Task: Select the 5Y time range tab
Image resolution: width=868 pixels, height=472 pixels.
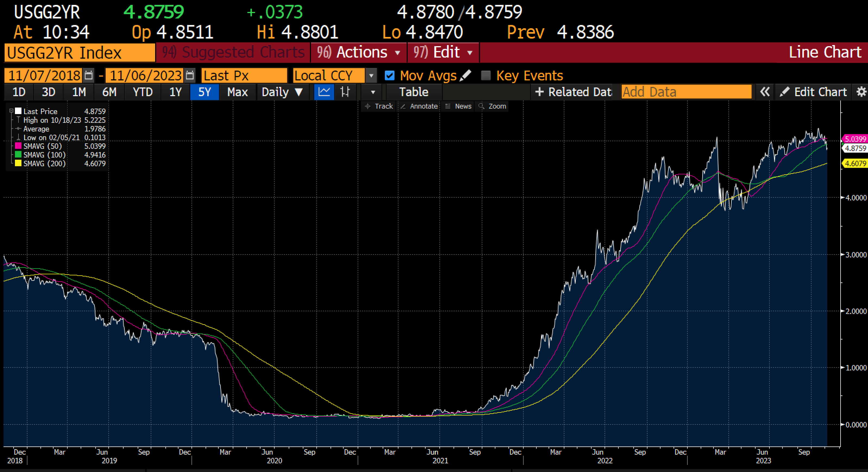Action: (x=205, y=92)
